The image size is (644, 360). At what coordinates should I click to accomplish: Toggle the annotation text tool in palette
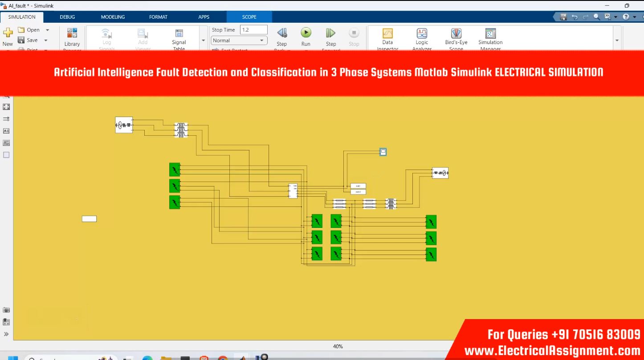point(6,131)
